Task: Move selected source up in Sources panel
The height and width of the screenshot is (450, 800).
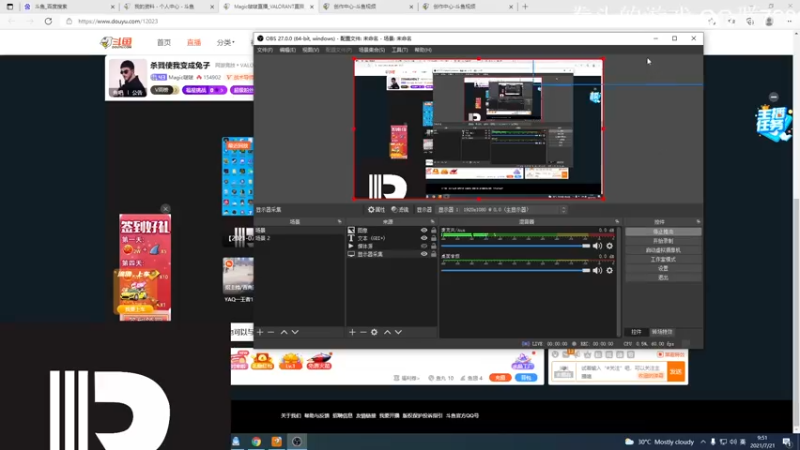Action: point(387,332)
